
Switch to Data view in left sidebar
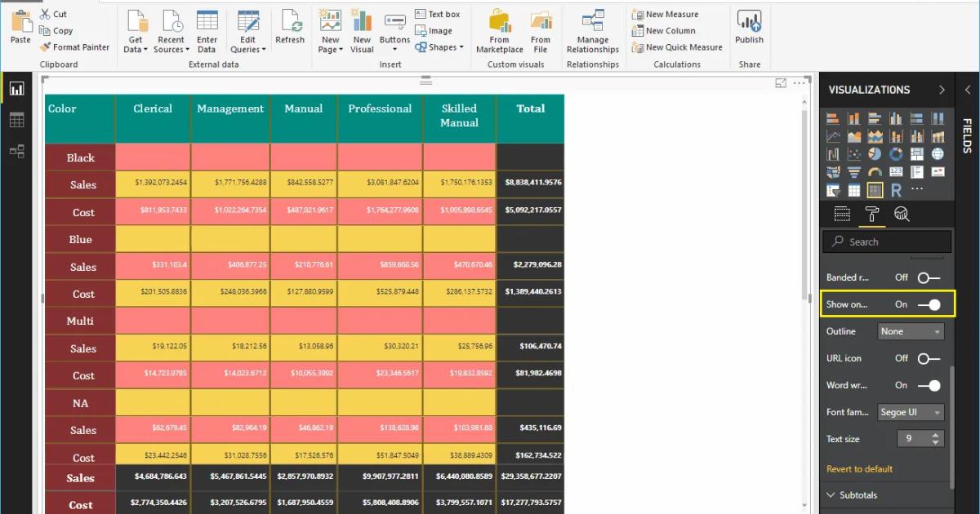pyautogui.click(x=17, y=119)
